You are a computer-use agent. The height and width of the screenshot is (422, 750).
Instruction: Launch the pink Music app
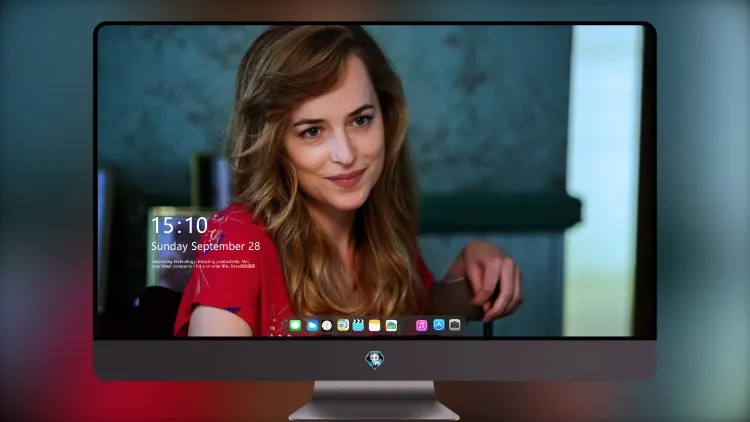point(421,325)
